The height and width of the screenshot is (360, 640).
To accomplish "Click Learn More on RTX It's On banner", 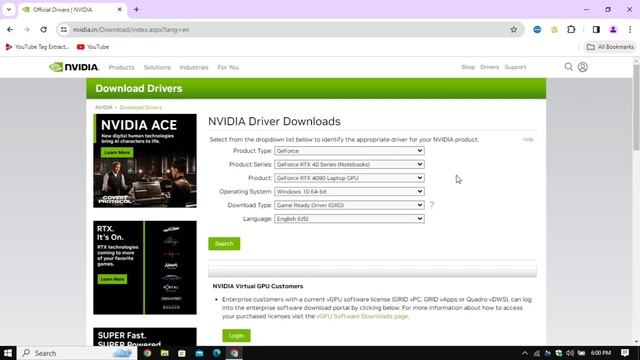I will 112,279.
